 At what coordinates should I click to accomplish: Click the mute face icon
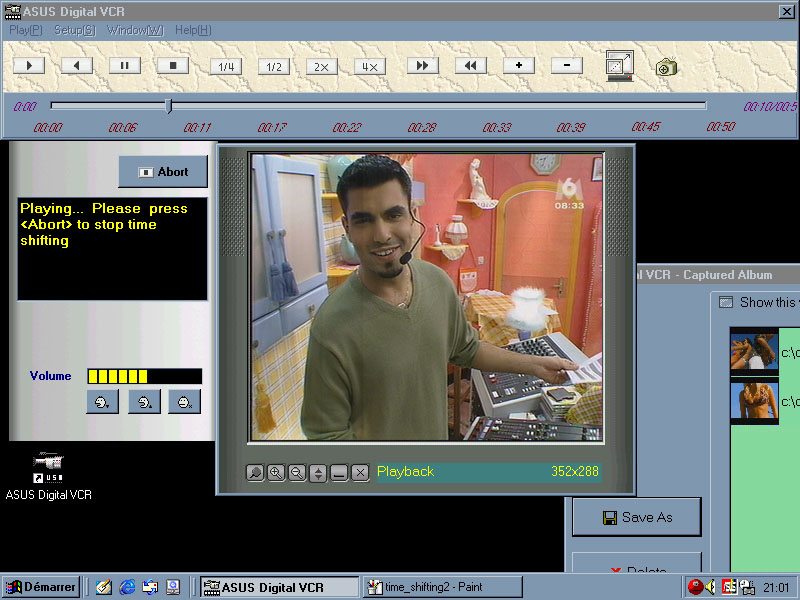click(x=185, y=402)
